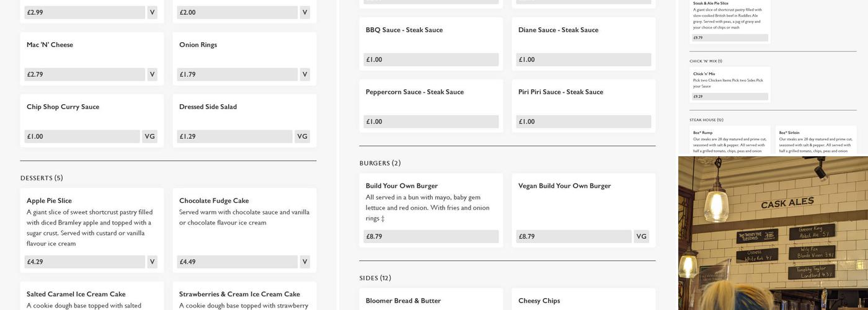Click the V badge on Mac 'N' Cheese

pyautogui.click(x=152, y=74)
